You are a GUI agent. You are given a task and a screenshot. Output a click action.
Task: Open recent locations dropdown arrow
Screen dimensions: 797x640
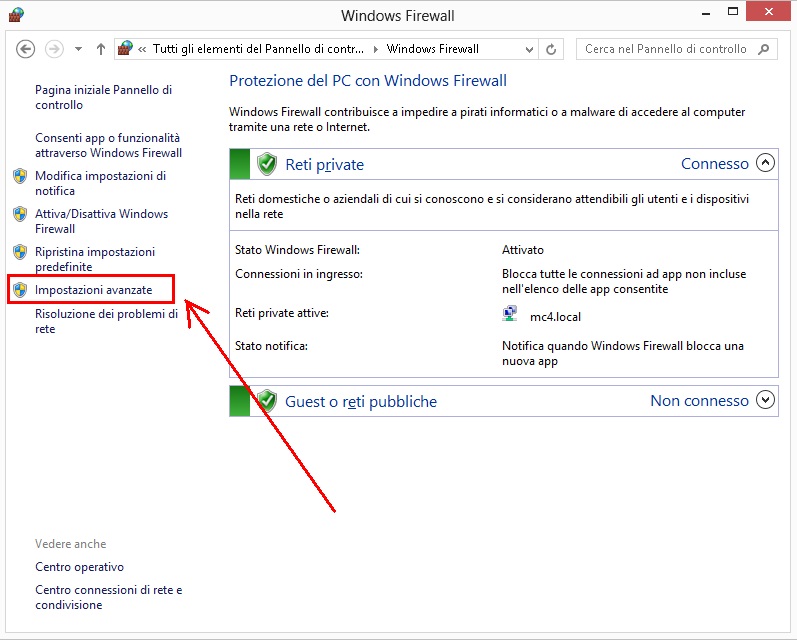pos(78,49)
